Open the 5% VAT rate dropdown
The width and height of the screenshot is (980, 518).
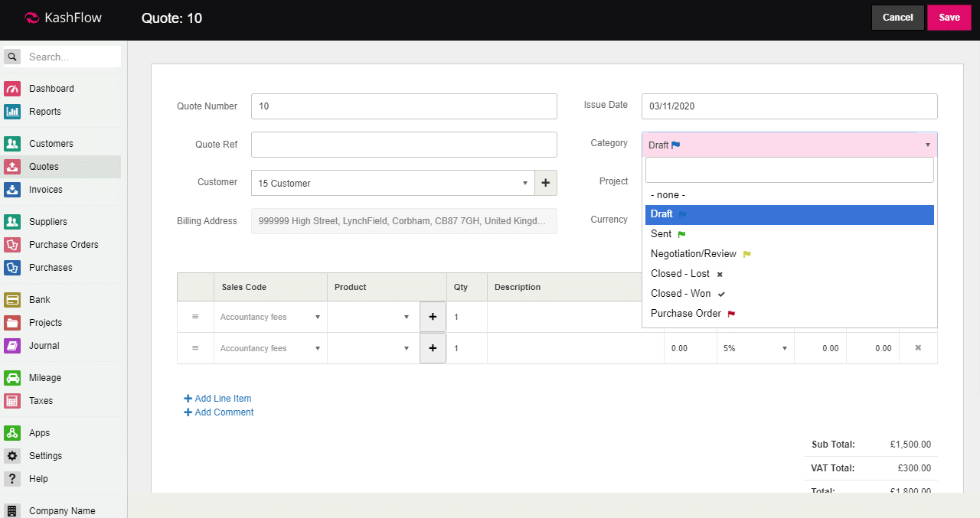[x=755, y=348]
